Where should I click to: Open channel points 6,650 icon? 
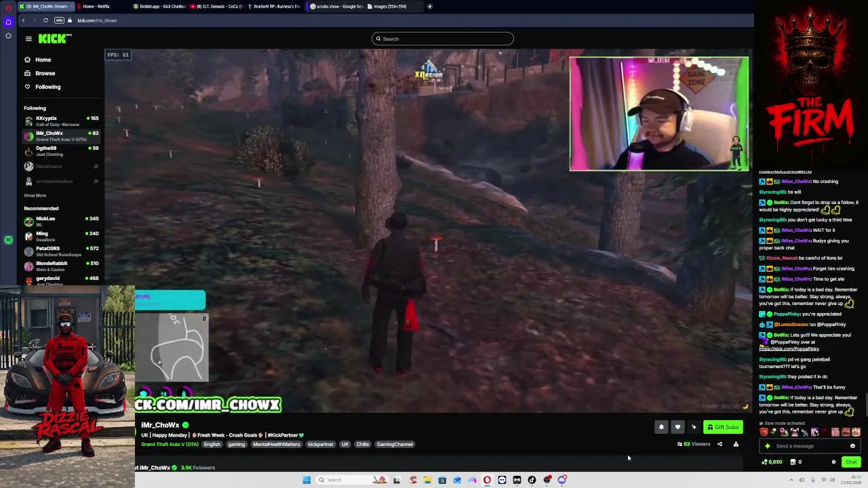tap(772, 462)
